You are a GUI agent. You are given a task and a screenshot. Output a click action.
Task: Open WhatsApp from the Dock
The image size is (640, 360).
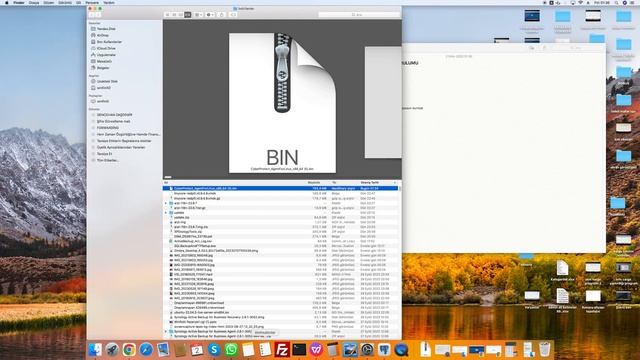(x=231, y=350)
